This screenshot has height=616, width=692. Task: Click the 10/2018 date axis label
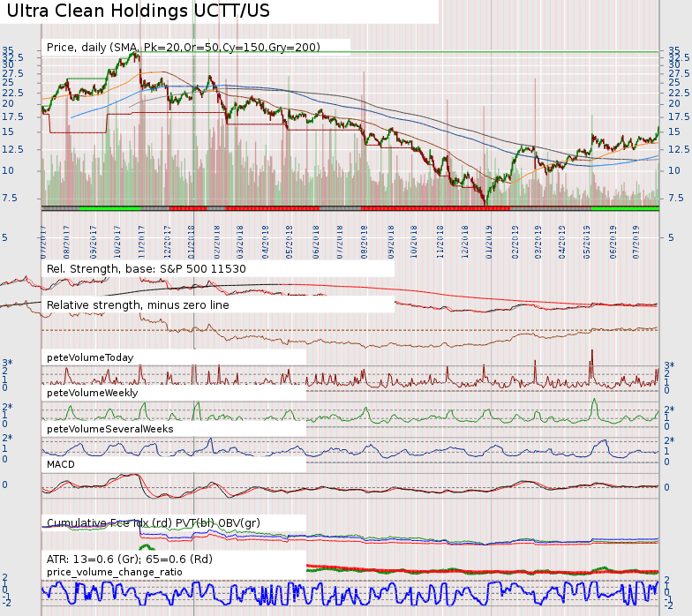tap(414, 242)
